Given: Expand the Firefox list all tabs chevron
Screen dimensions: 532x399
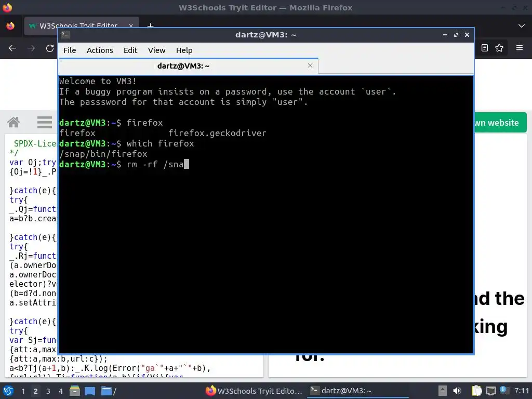Looking at the screenshot, I should pos(522,26).
